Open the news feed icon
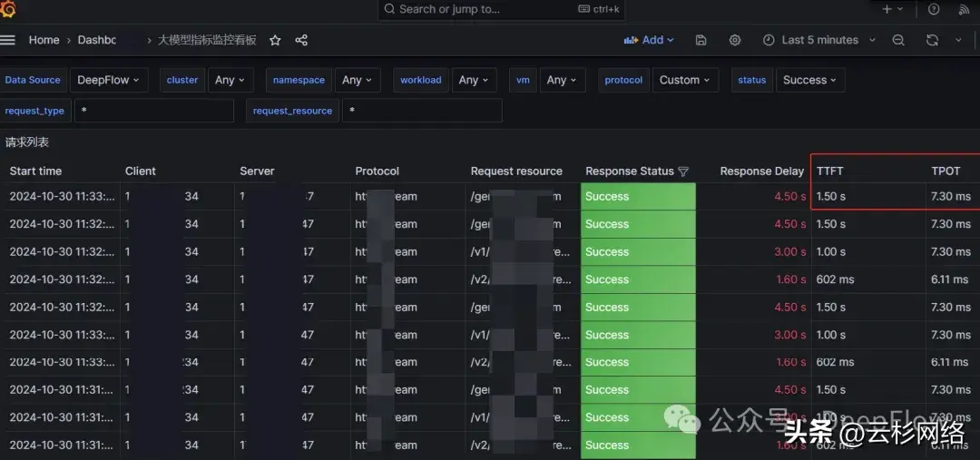The width and height of the screenshot is (980, 460). 965,9
